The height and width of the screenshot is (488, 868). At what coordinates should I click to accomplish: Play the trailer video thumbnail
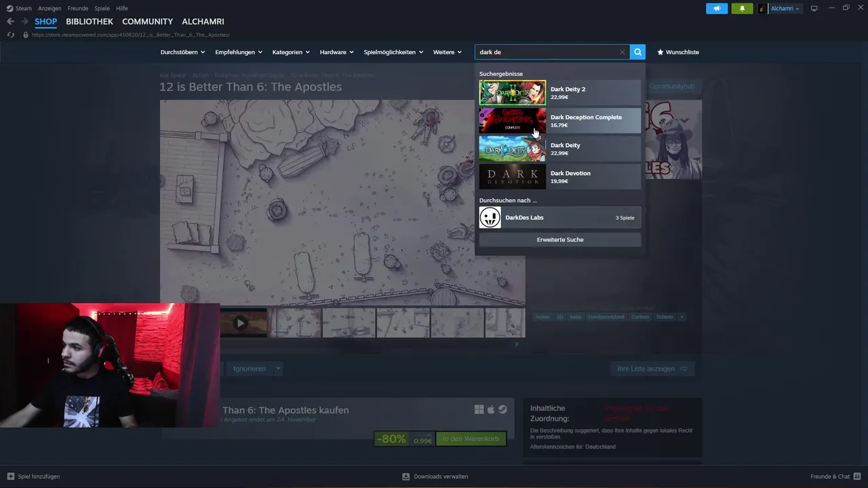[240, 323]
